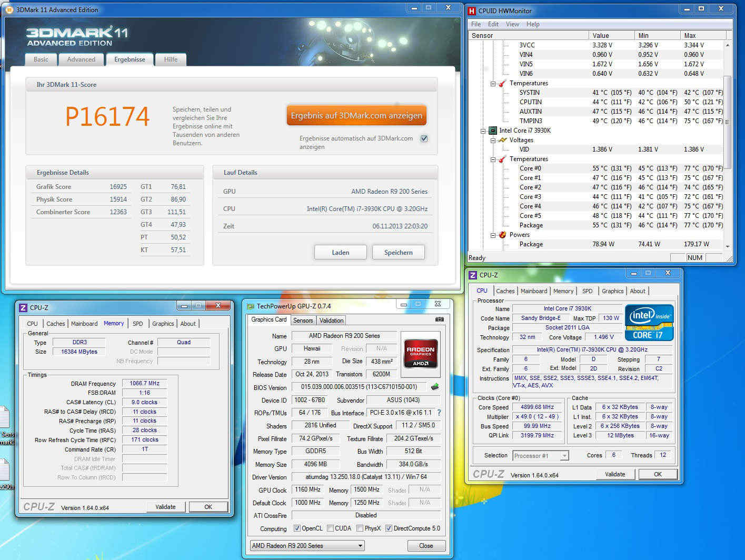This screenshot has width=745, height=560.
Task: Click the HWMonitor vertical scrollbar thumb
Action: click(728, 122)
